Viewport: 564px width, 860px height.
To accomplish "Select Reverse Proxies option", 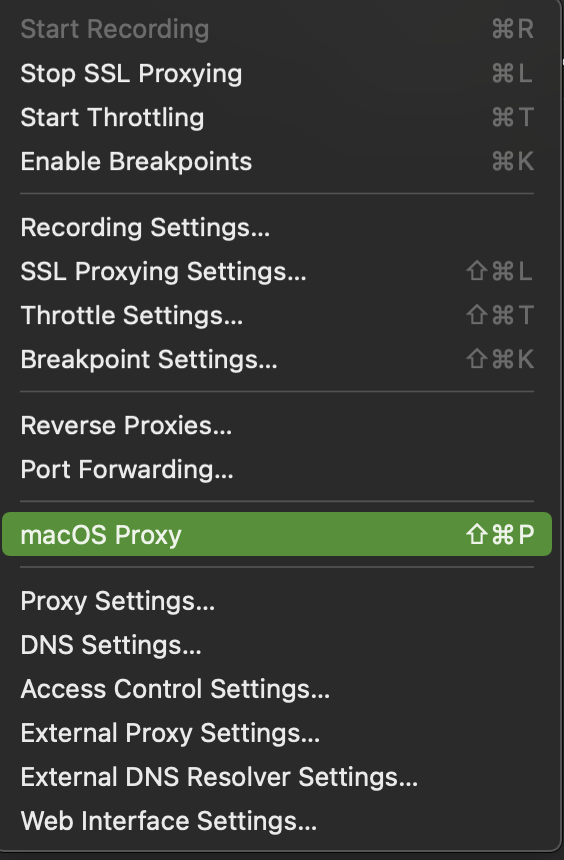I will tap(277, 425).
